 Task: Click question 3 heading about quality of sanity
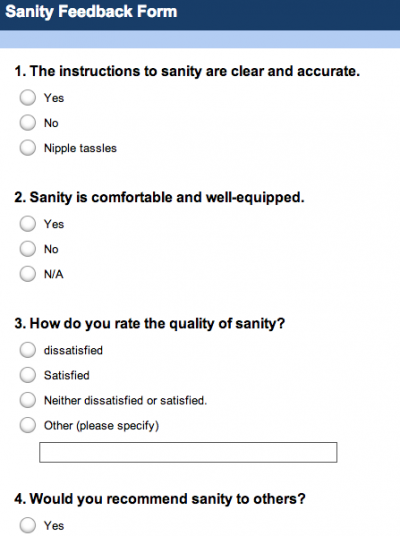pos(150,324)
